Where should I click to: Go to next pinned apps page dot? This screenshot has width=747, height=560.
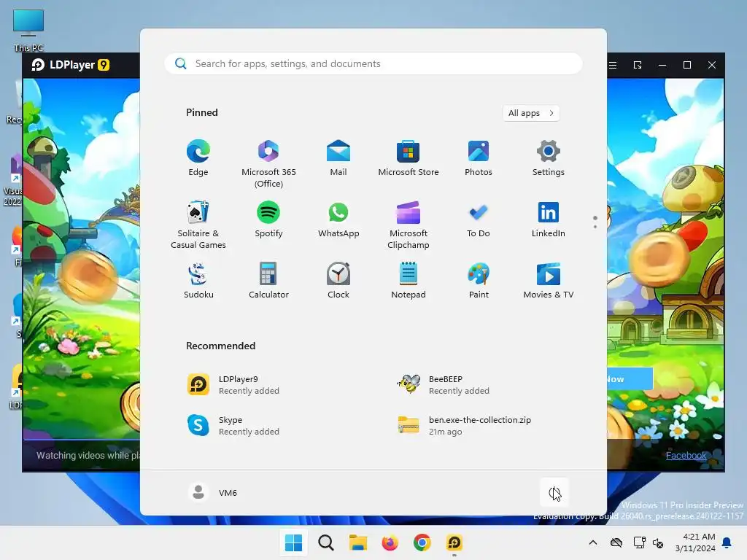click(595, 227)
